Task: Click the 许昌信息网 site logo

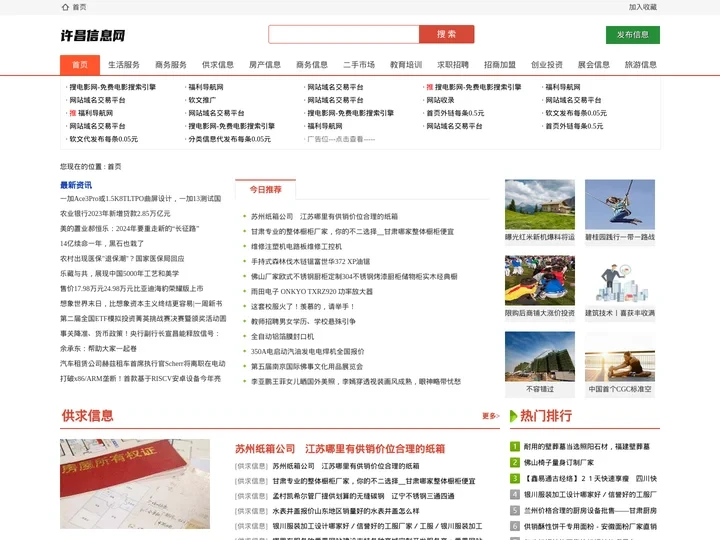Action: click(92, 35)
